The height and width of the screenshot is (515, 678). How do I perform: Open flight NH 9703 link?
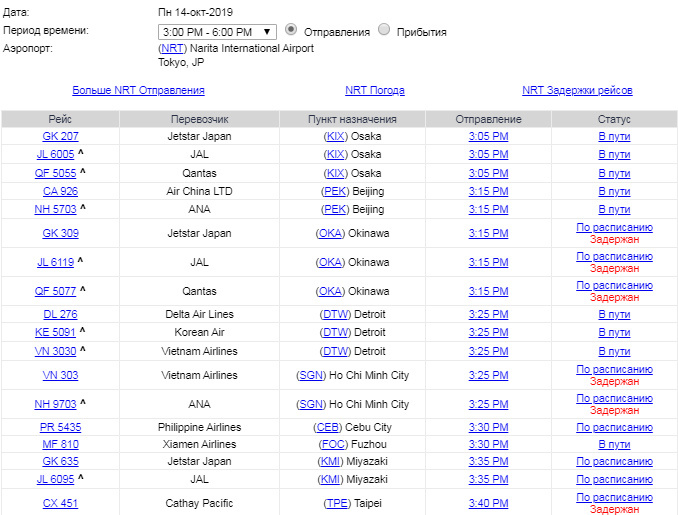click(55, 404)
